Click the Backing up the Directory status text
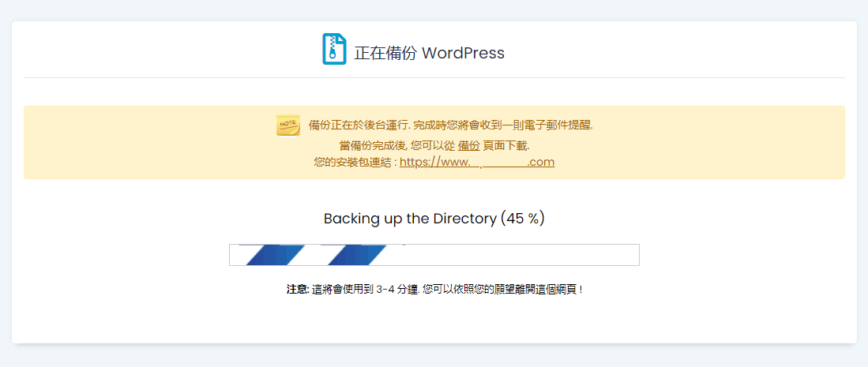The height and width of the screenshot is (367, 868). point(409,219)
